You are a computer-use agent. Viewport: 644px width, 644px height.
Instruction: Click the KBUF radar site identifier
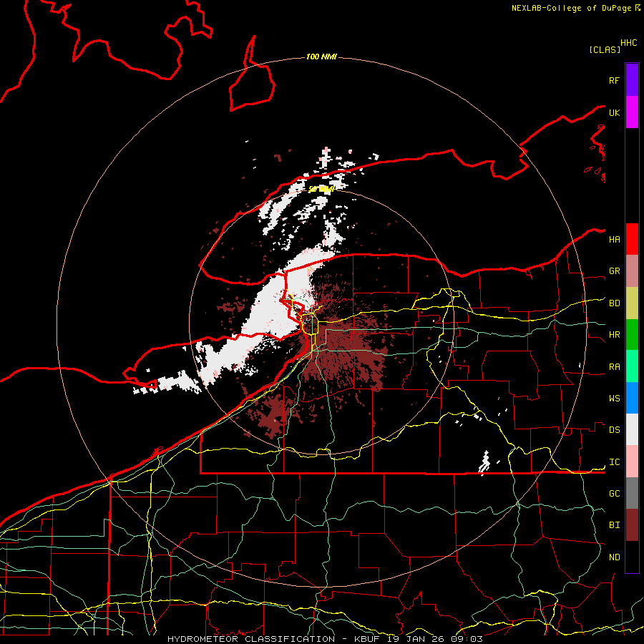click(x=365, y=639)
